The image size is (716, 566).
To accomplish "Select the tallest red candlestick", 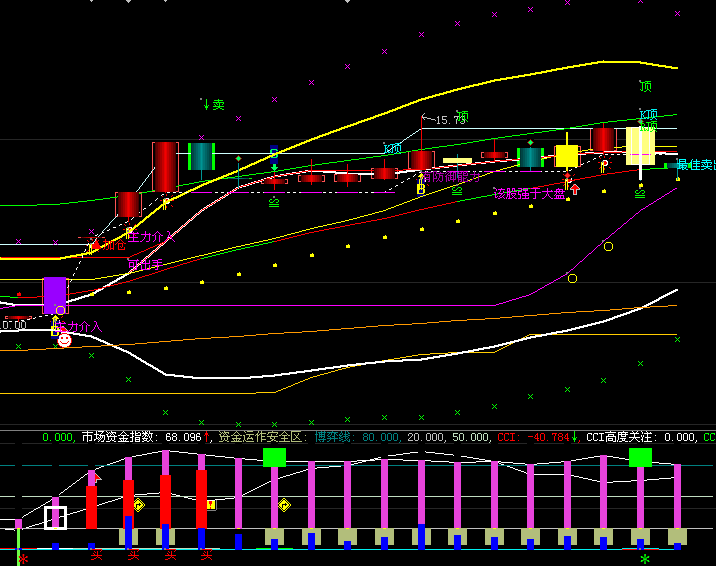I will click(x=165, y=167).
